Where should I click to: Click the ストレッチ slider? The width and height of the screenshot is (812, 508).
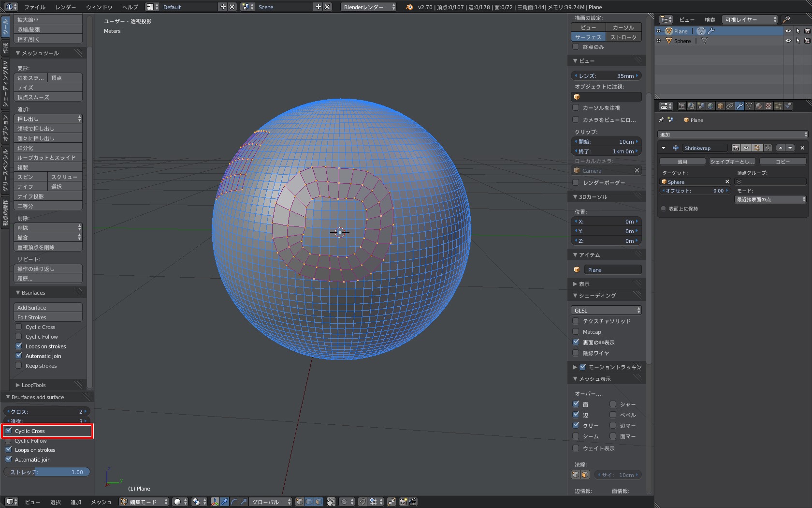47,472
